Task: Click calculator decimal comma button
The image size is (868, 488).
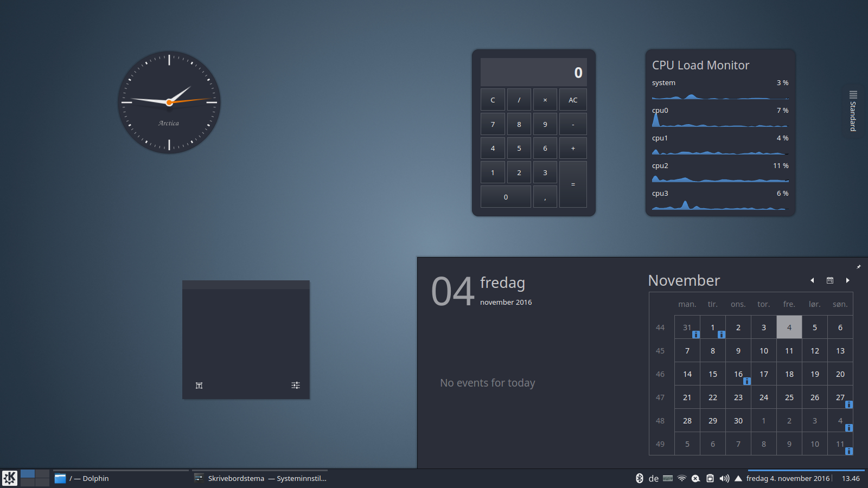Action: coord(545,197)
